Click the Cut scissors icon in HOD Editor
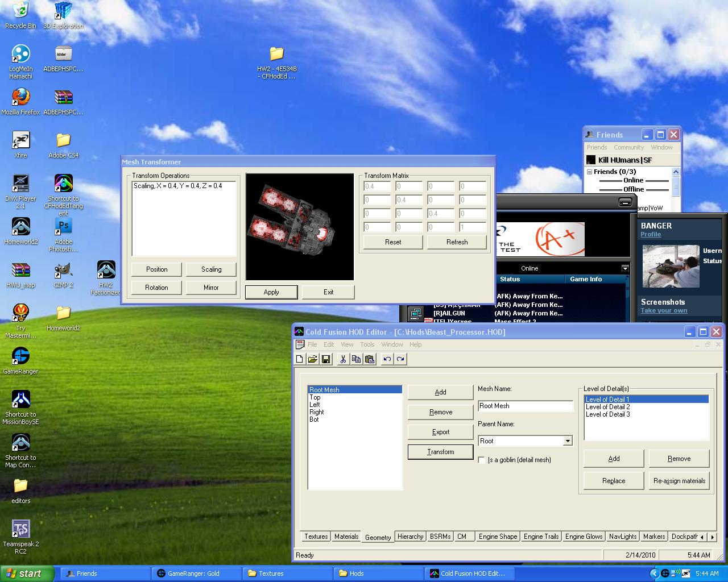The height and width of the screenshot is (582, 728). click(x=343, y=359)
